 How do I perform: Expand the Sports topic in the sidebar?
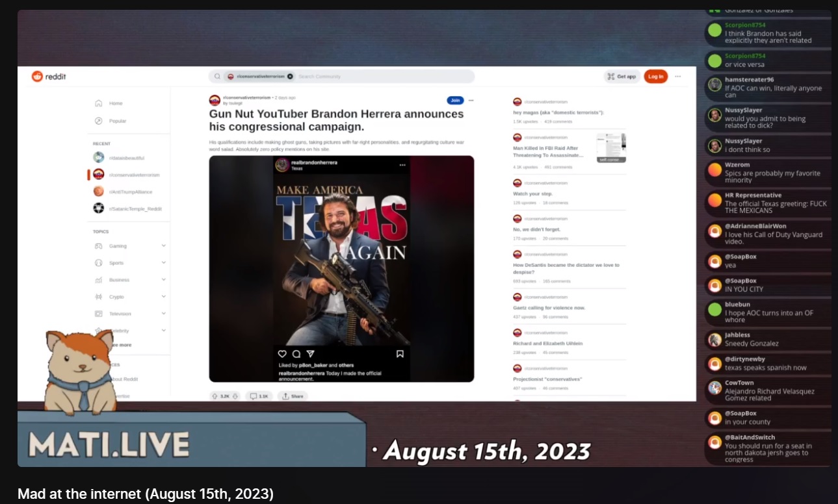[163, 263]
